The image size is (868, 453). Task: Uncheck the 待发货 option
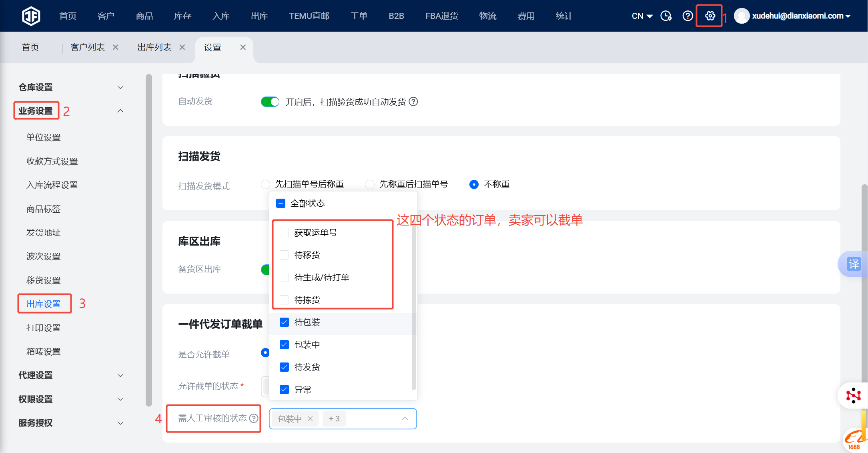tap(285, 367)
